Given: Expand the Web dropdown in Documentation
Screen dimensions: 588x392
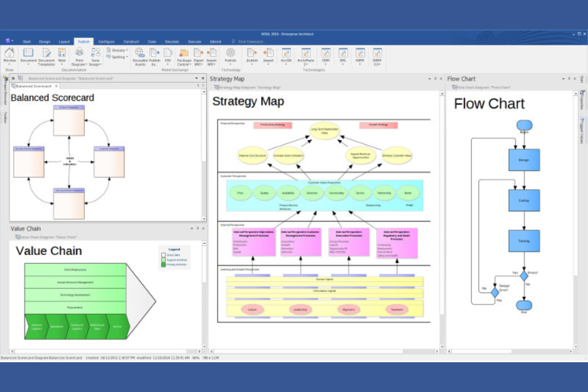Looking at the screenshot, I should (62, 64).
